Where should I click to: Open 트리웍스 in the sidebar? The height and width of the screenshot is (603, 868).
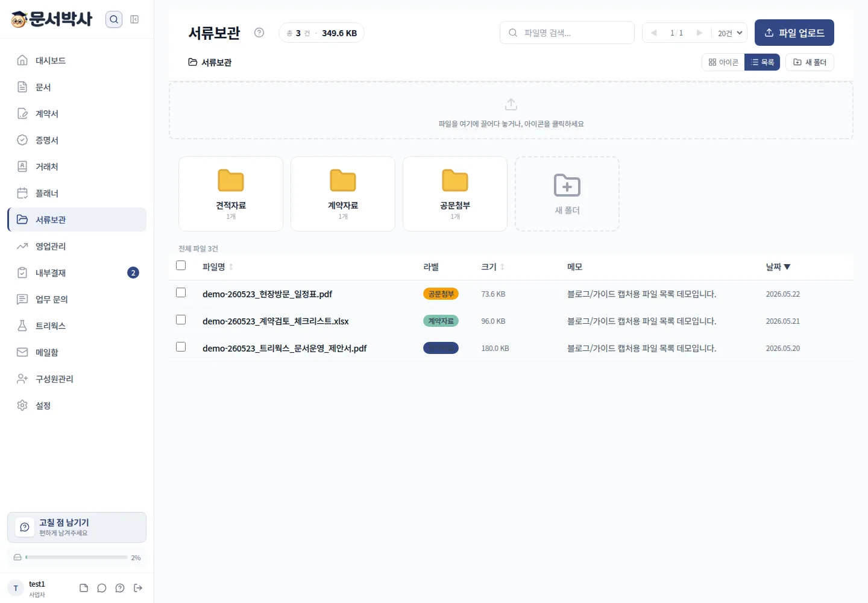77,326
